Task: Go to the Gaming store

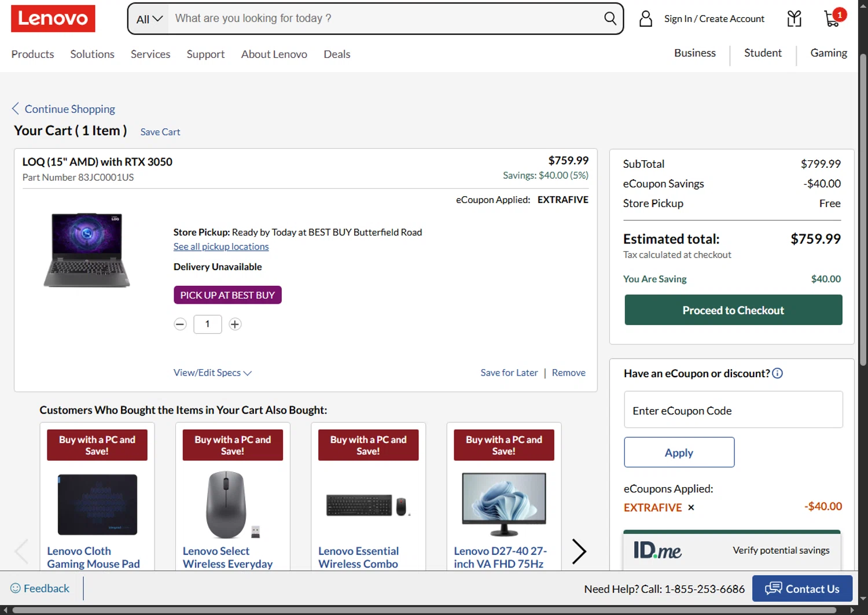Action: [829, 53]
